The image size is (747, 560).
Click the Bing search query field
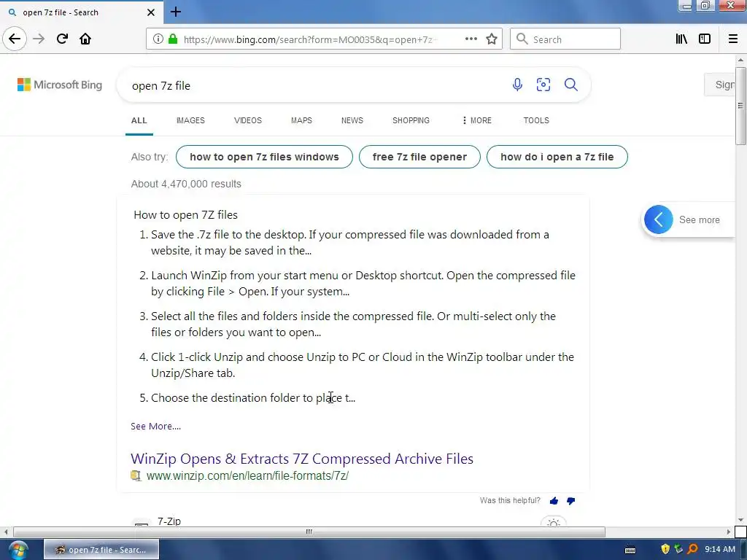314,86
